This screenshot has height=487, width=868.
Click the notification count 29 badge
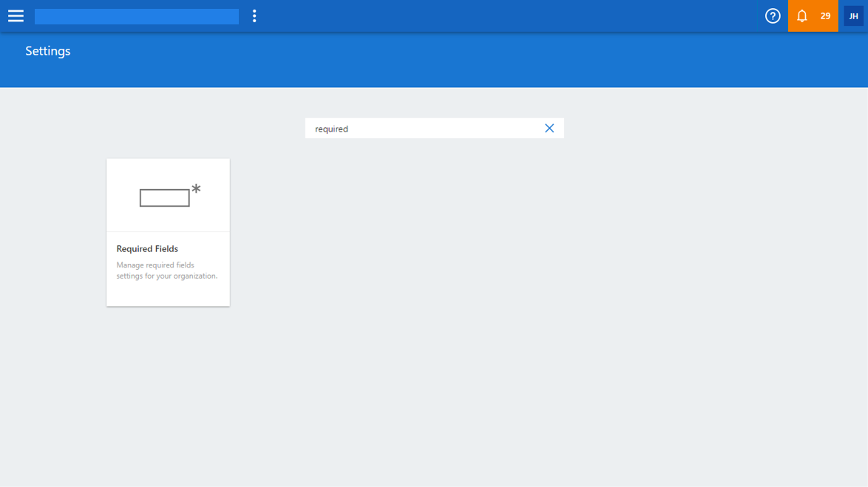[x=825, y=16]
